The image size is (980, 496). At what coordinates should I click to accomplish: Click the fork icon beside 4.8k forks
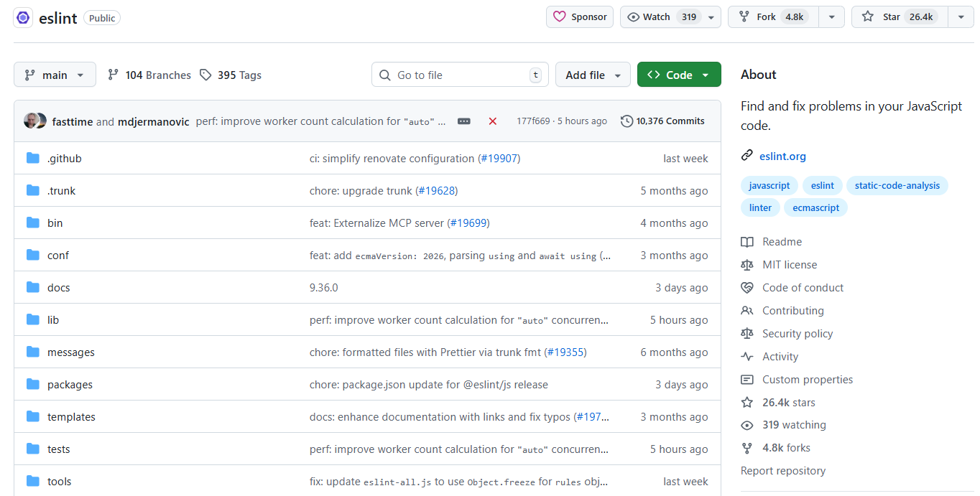tap(747, 448)
